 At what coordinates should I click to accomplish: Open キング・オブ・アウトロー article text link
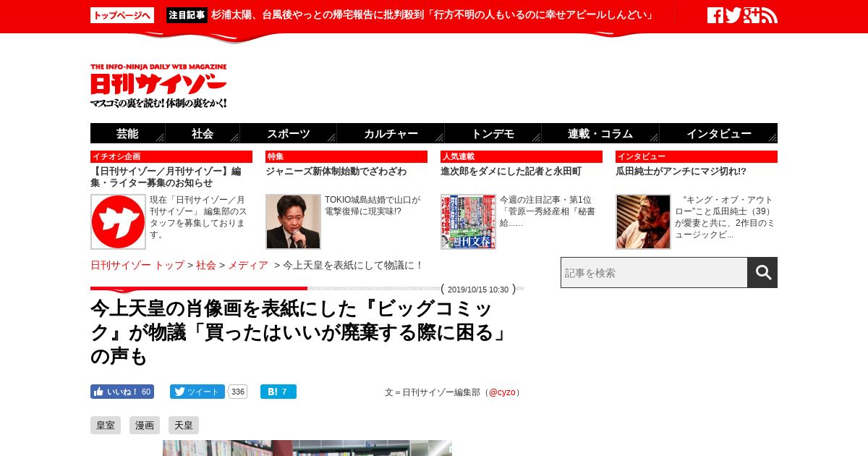(x=725, y=217)
